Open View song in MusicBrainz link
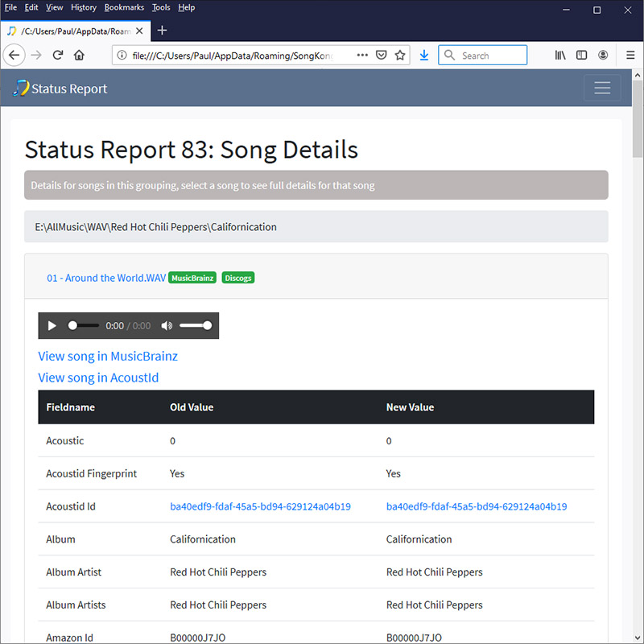Image resolution: width=644 pixels, height=644 pixels. (x=108, y=356)
